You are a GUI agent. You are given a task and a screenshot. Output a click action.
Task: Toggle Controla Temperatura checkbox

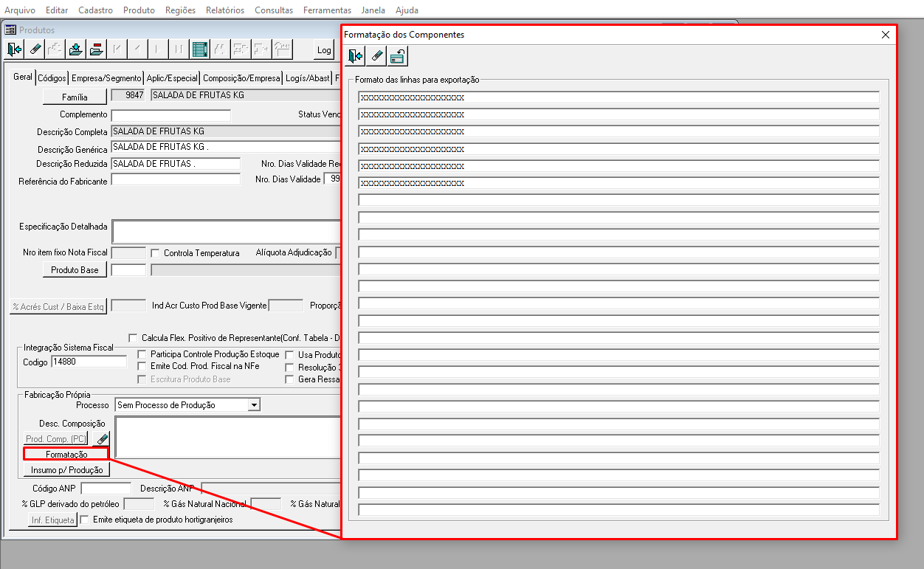[155, 253]
